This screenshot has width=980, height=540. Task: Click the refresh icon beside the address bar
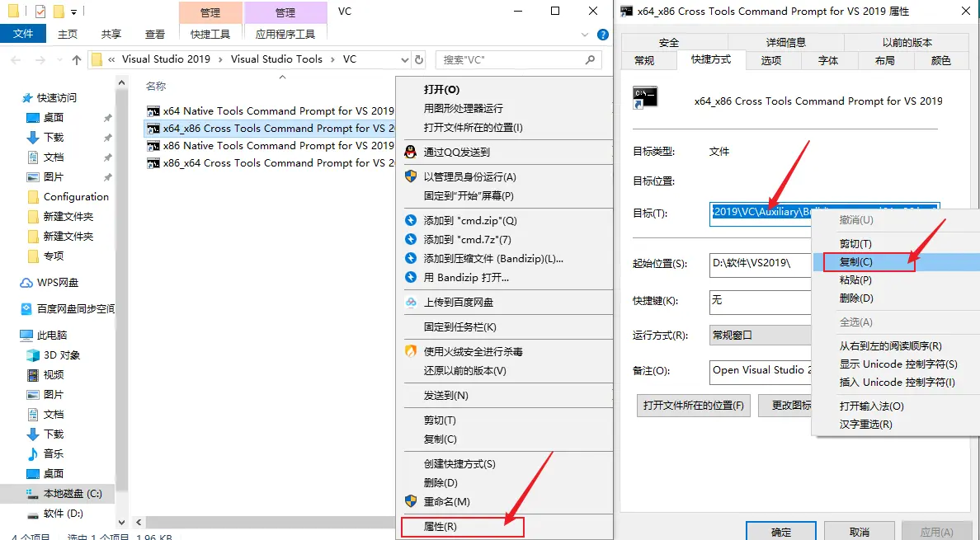[x=419, y=60]
